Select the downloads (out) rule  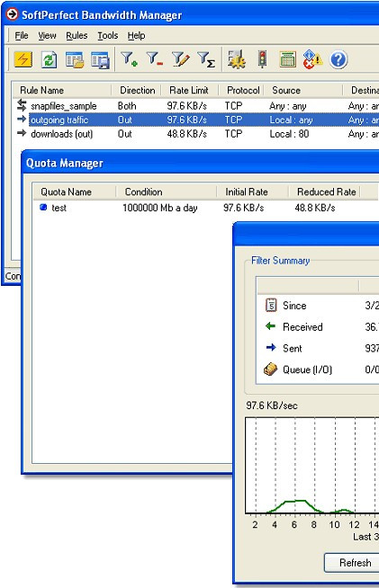tap(61, 134)
